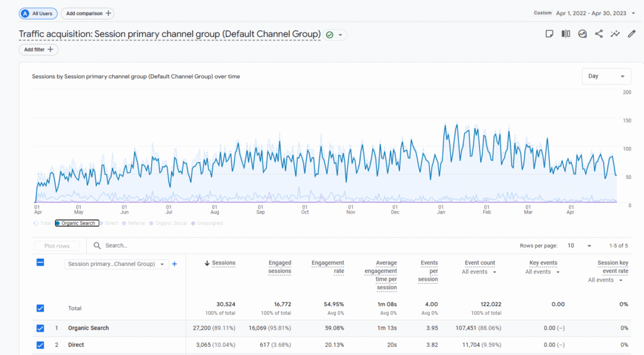Click Direct event count 11,704 (9.59%)
The width and height of the screenshot is (644, 355).
[482, 345]
